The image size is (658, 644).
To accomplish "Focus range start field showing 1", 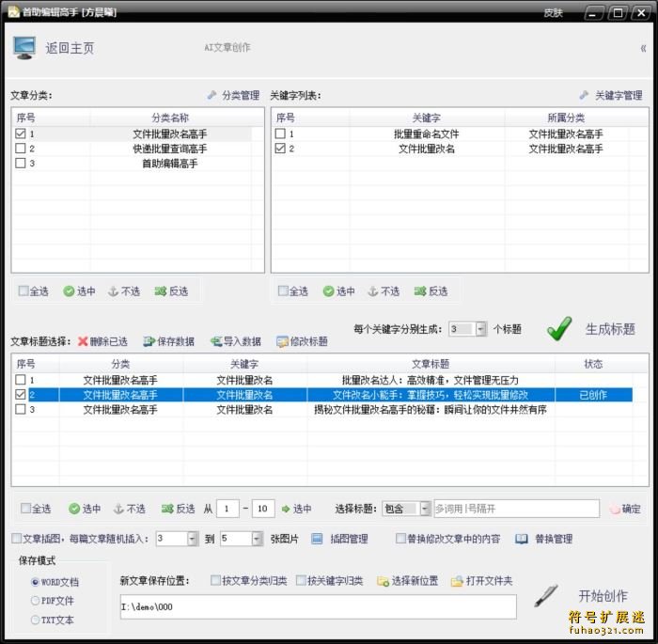I will coord(227,509).
